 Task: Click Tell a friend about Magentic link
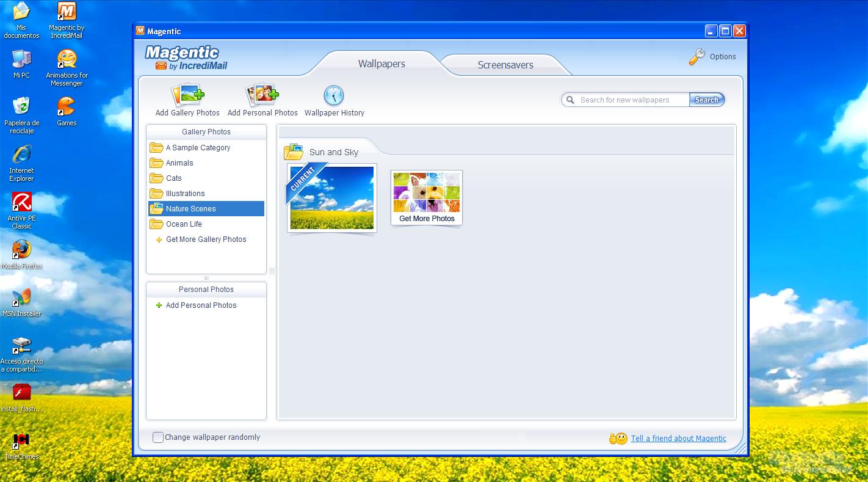[x=678, y=438]
